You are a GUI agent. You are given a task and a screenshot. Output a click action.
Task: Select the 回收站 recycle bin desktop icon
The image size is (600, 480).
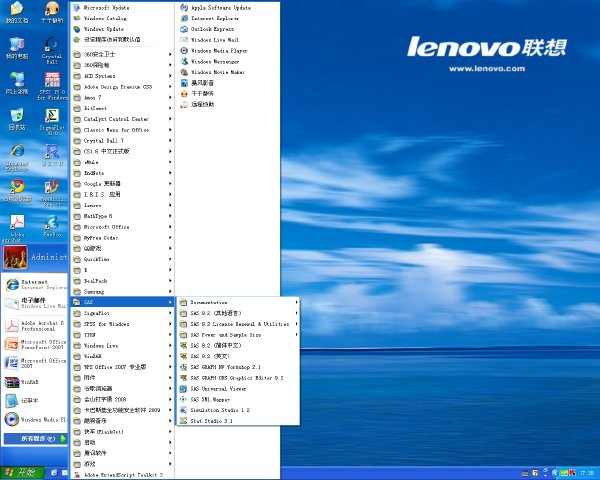[x=17, y=119]
